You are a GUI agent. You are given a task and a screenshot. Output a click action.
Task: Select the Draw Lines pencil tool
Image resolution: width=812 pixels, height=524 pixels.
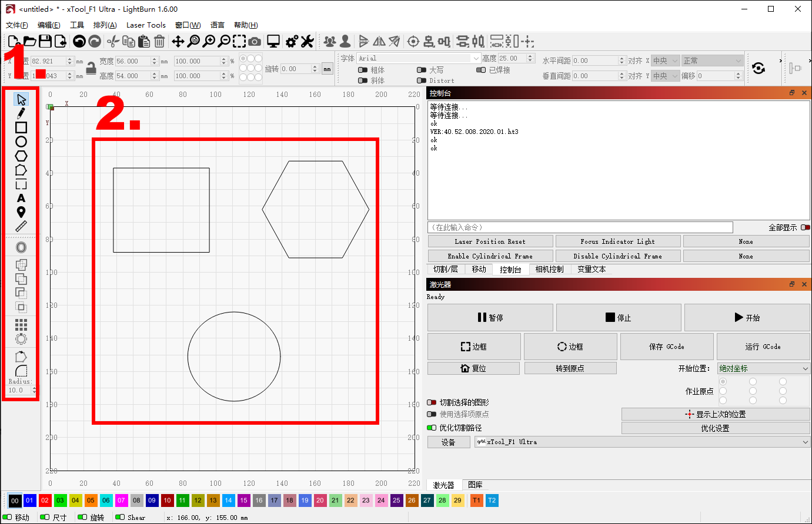point(21,113)
